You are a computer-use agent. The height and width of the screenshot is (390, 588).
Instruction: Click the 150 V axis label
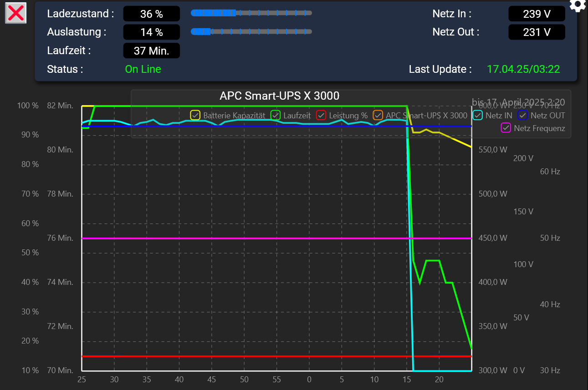click(x=523, y=212)
